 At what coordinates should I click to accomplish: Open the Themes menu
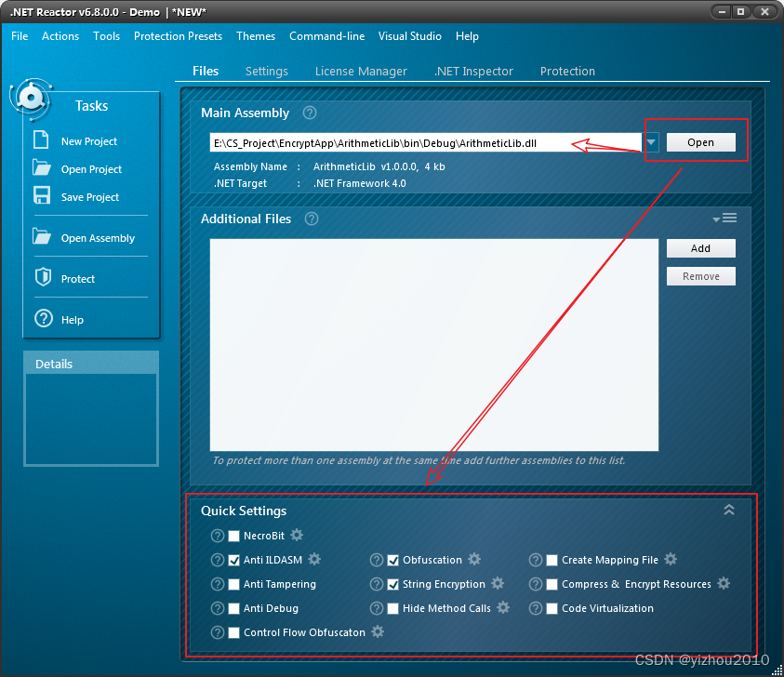coord(256,36)
